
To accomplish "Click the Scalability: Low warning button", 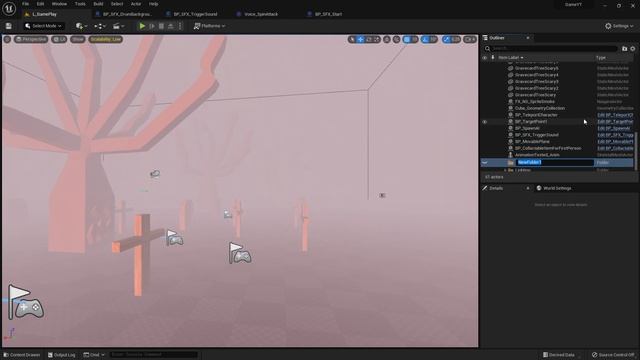I will 106,39.
